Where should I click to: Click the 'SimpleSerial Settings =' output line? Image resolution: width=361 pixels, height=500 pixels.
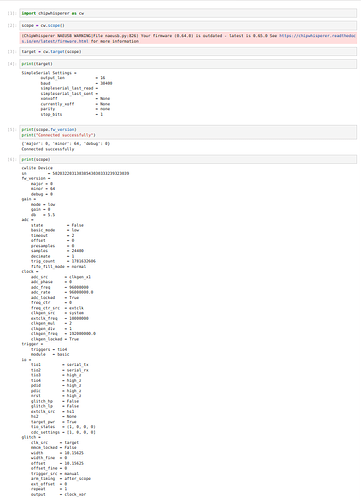(x=49, y=73)
